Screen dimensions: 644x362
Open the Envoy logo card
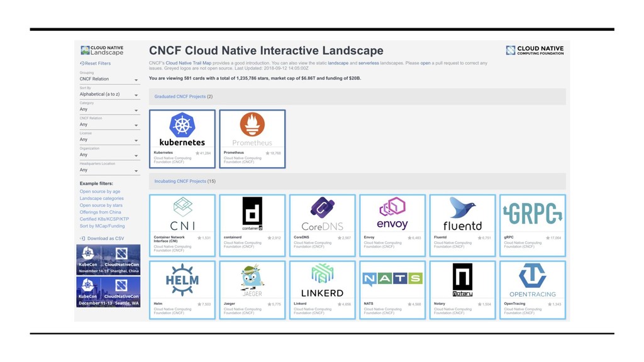[392, 214]
